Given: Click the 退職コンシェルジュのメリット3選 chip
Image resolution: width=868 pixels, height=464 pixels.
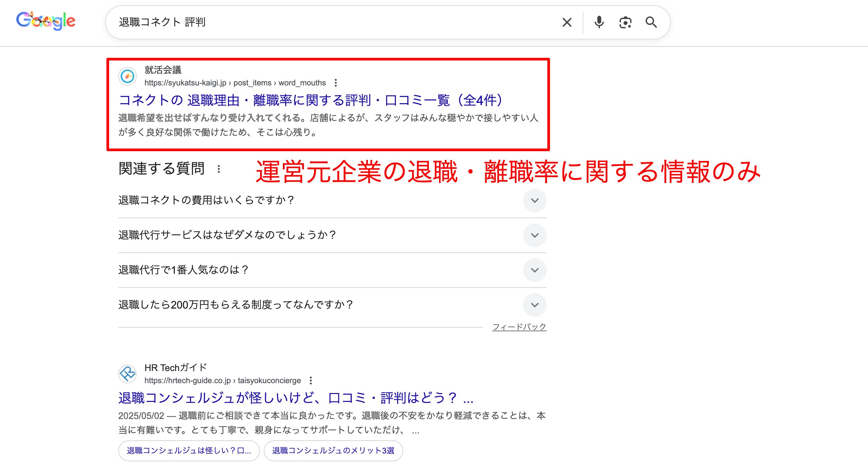Looking at the screenshot, I should point(333,451).
